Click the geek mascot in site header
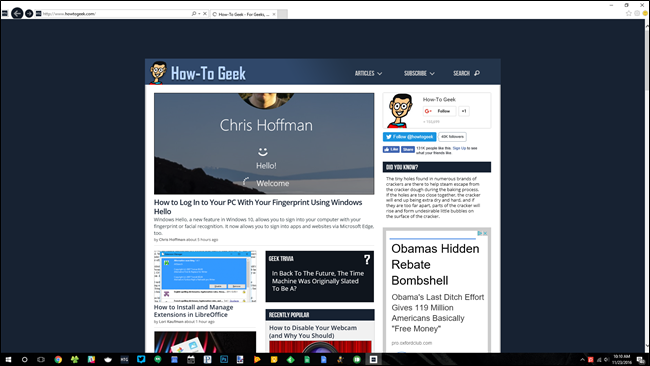650x366 pixels. pyautogui.click(x=158, y=73)
